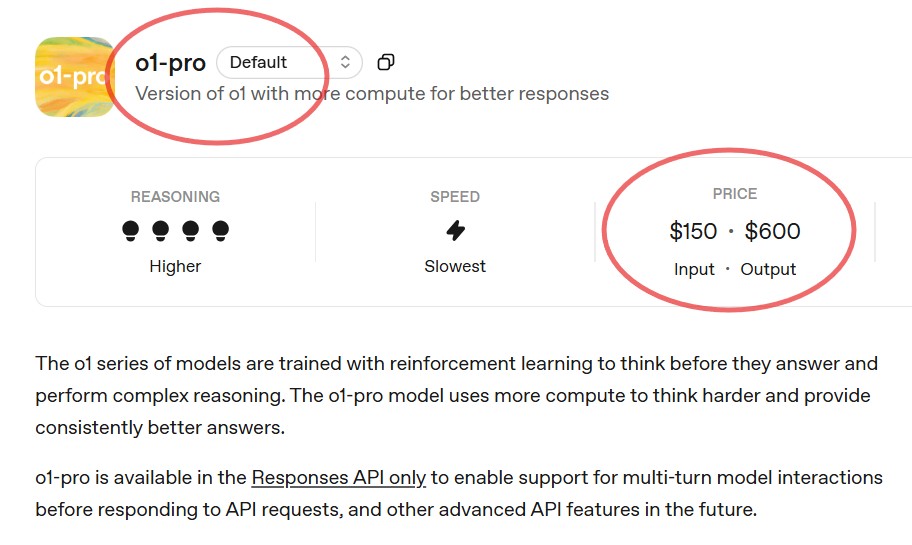Click the PRICE section label
The image size is (912, 545).
tap(735, 194)
